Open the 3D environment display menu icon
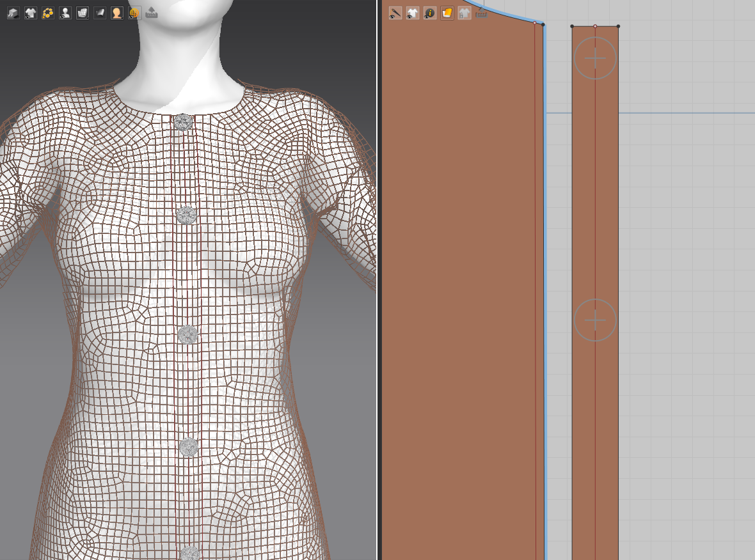The width and height of the screenshot is (755, 560). [x=13, y=13]
